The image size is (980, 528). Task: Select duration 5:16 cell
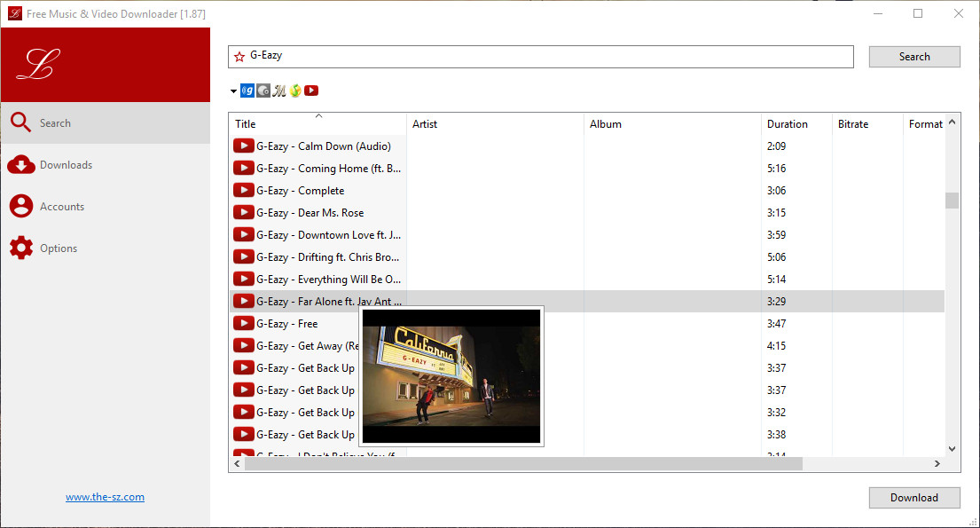[x=776, y=169]
